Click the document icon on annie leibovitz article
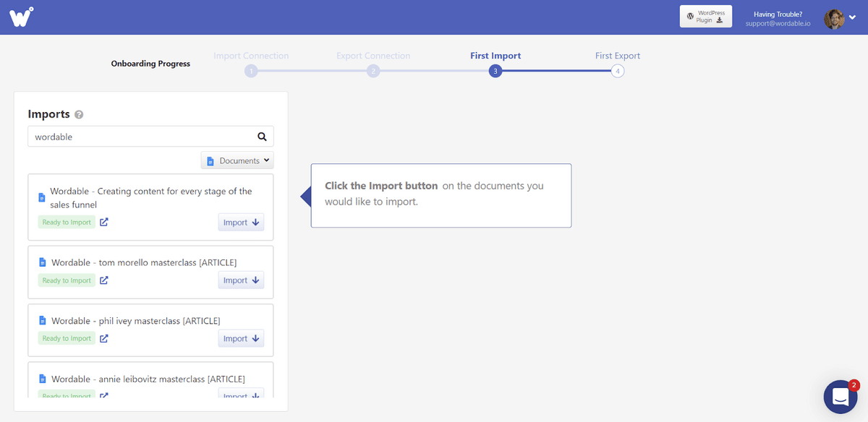 click(41, 379)
